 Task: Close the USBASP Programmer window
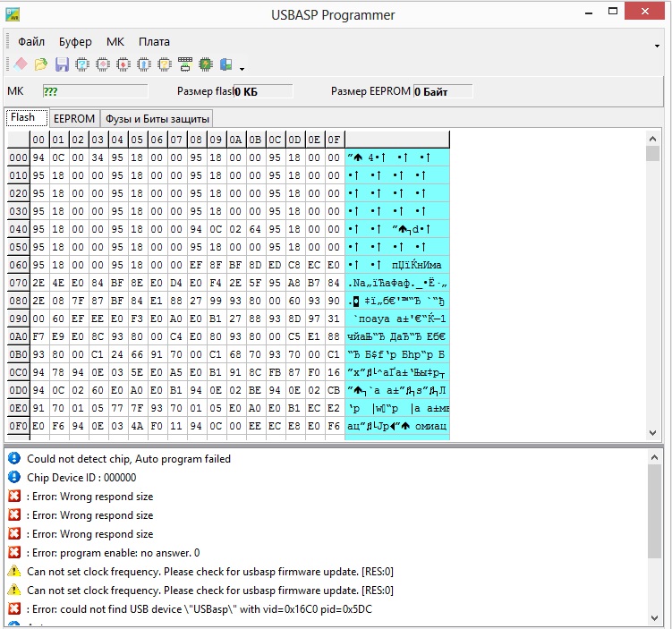644,11
